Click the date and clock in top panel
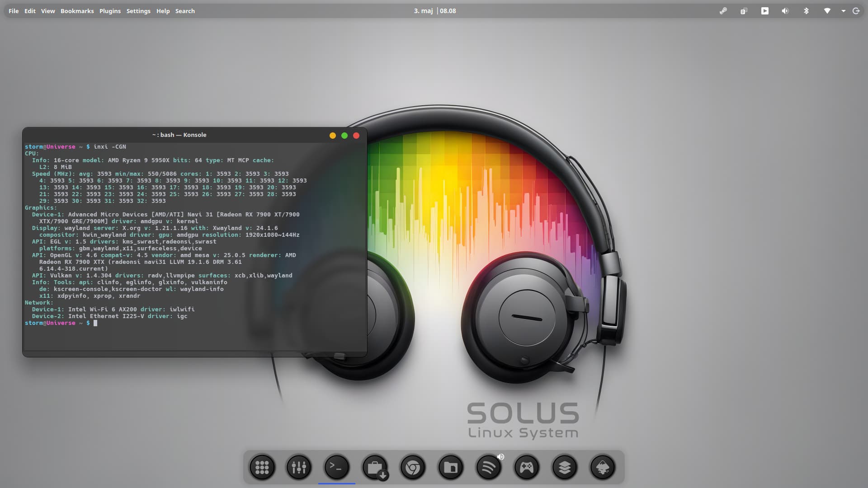The width and height of the screenshot is (868, 488). 435,11
